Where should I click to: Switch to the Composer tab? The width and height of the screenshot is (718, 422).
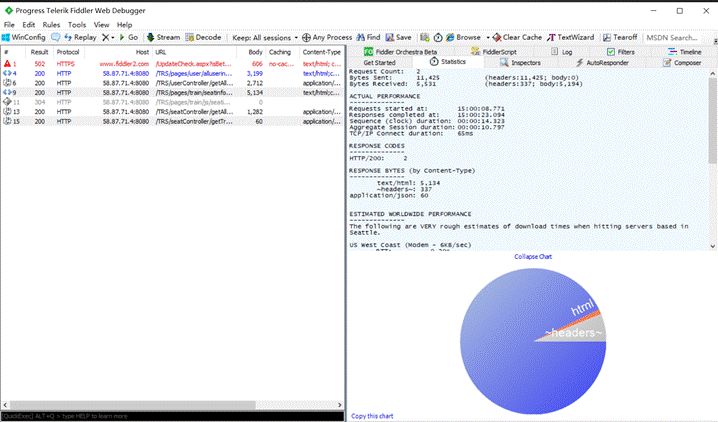[x=682, y=62]
